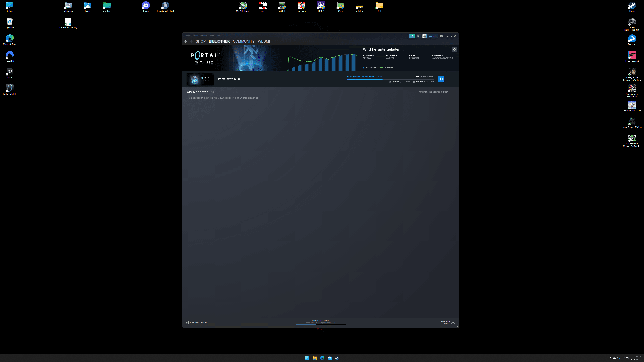Click the Als Nächstes heading
644x362 pixels.
(x=197, y=92)
